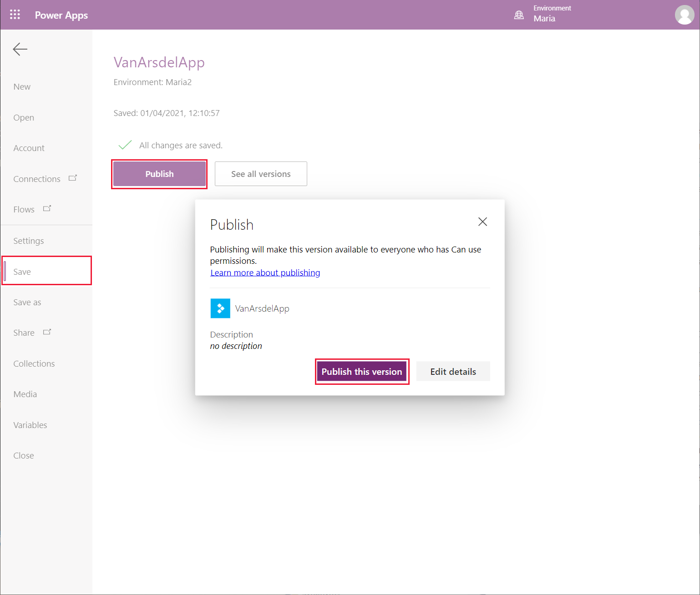
Task: Click the 'Environment: Maria2' text
Action: pos(153,82)
